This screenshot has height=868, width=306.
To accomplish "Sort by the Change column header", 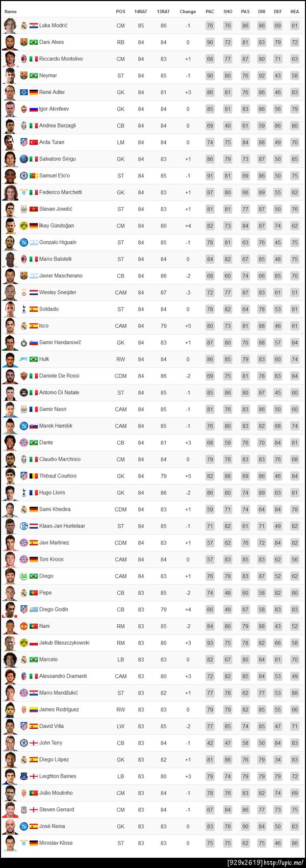I will tap(188, 11).
